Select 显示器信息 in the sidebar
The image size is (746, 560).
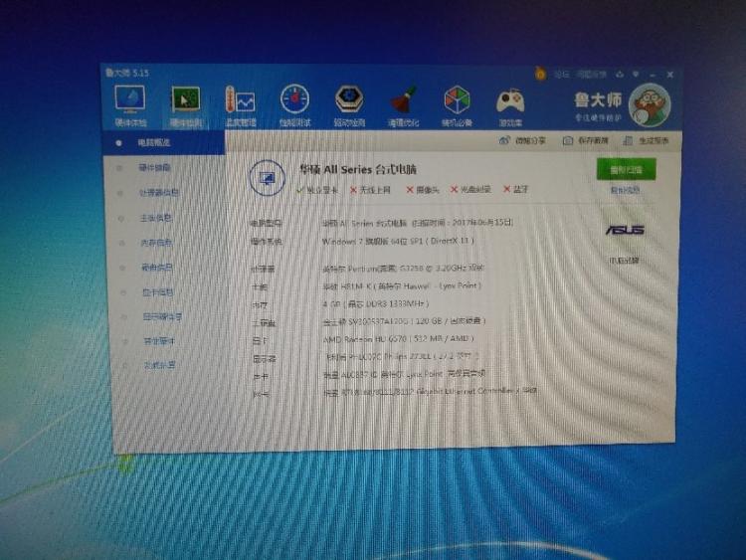162,317
